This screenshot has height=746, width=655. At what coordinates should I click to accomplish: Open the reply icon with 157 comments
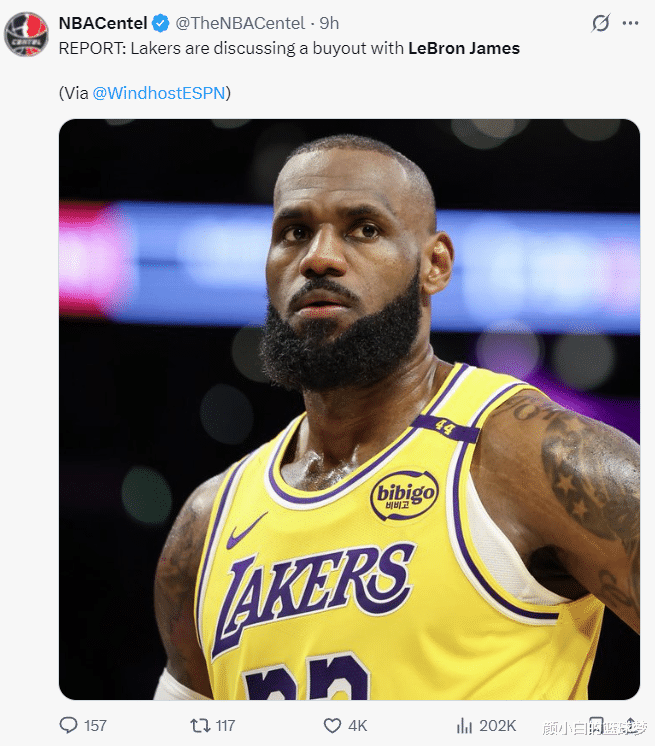[69, 725]
